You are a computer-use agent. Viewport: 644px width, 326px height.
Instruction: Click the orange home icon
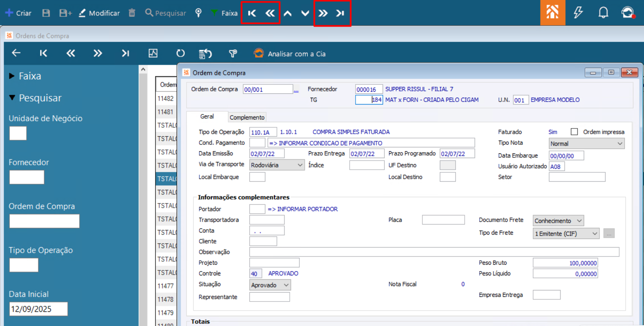coord(552,13)
